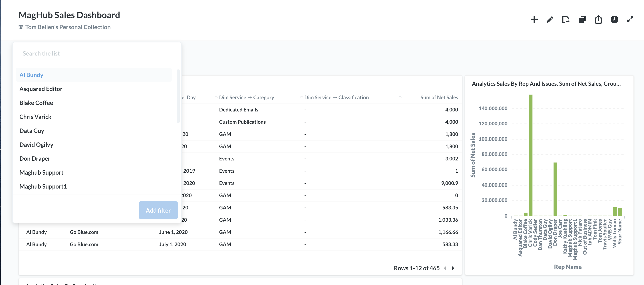Click the June 1, 2020 date cell
This screenshot has width=644, height=285.
pos(173,232)
